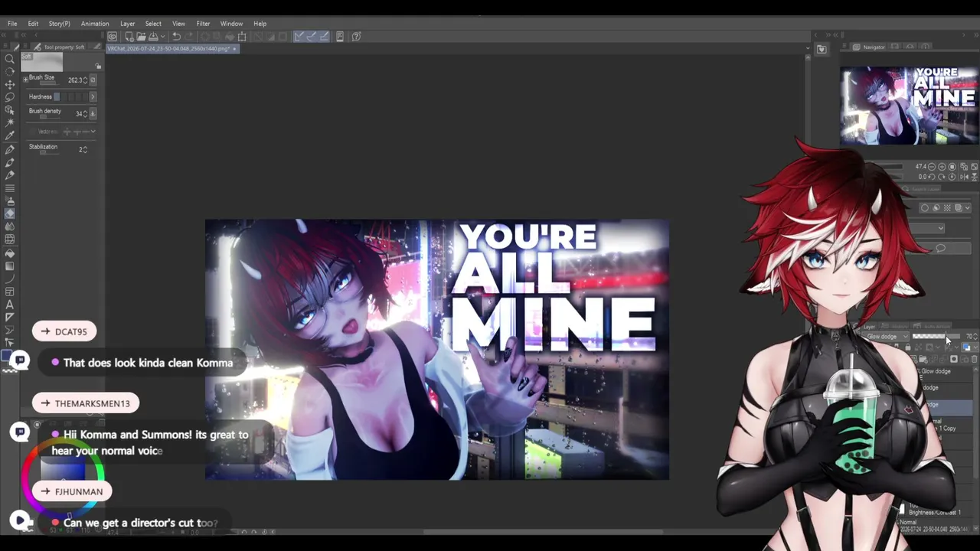Select the Blend tool
This screenshot has height=551, width=980.
(x=10, y=227)
